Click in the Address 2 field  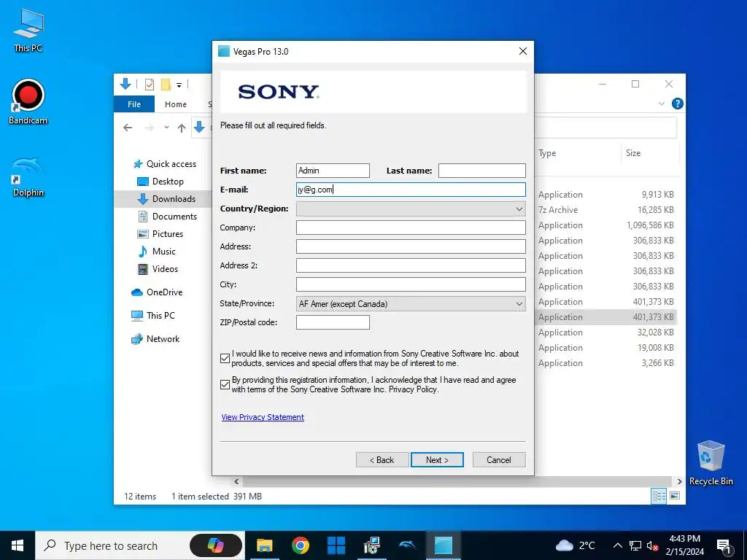click(x=411, y=265)
